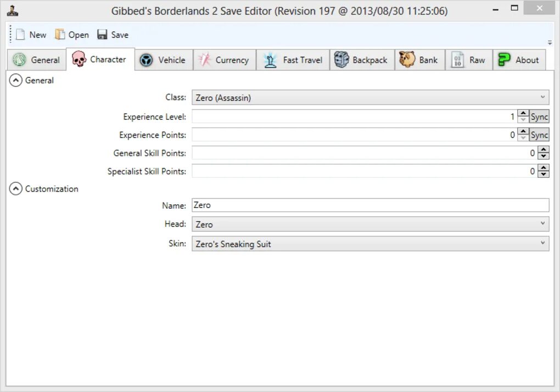Minimize the save editor window
Screen dimensions: 560x392
point(495,9)
